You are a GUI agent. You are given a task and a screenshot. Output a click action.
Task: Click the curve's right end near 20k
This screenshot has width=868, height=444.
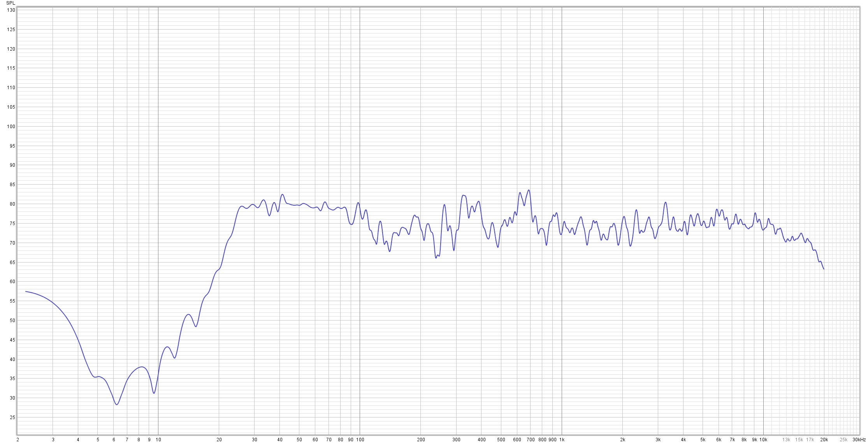pyautogui.click(x=824, y=269)
